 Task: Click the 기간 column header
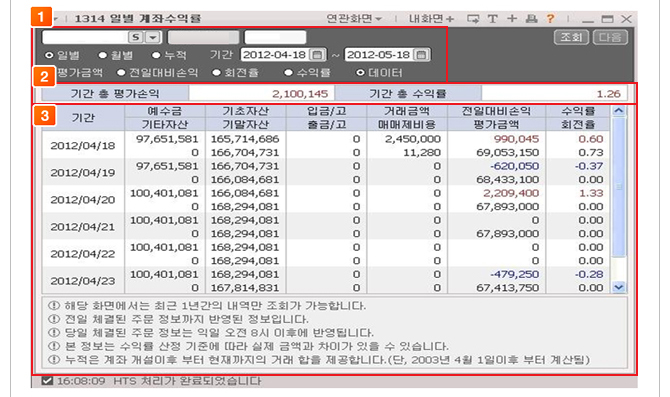click(x=83, y=118)
